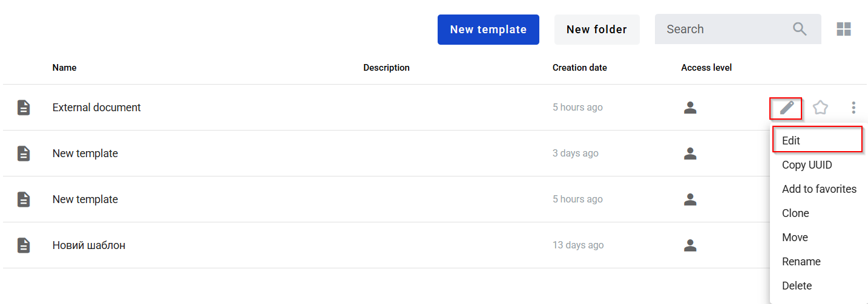Viewport: 868px width, 304px height.
Task: Choose Delete in the context menu
Action: [x=797, y=286]
